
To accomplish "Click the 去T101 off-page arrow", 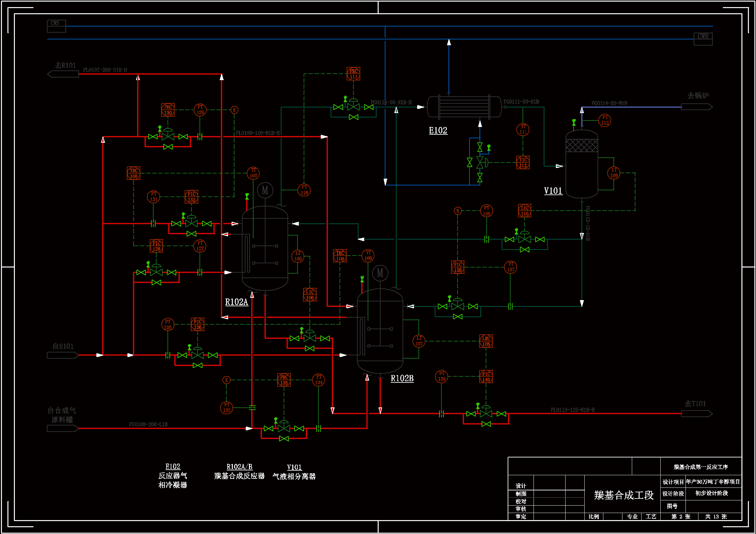I will 697,414.
